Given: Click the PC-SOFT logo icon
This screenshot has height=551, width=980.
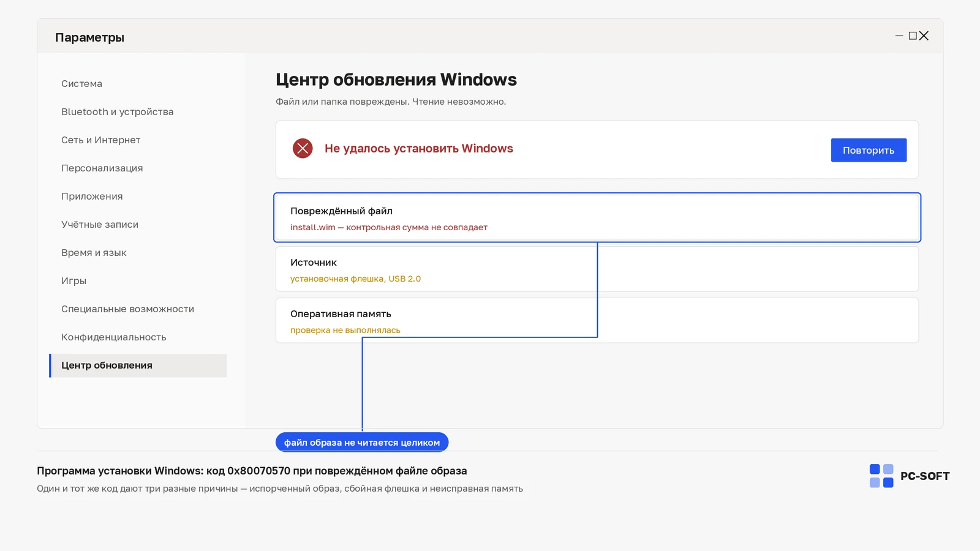Looking at the screenshot, I should 881,476.
